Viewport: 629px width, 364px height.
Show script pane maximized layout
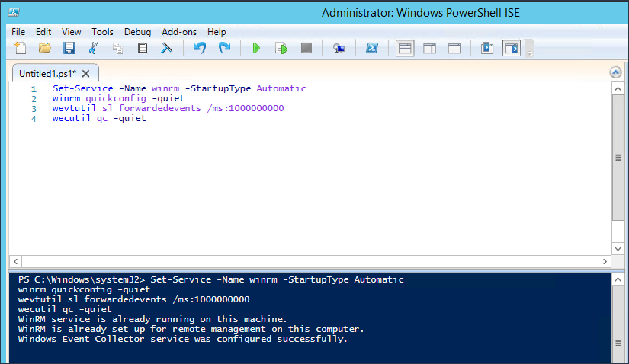tap(454, 49)
